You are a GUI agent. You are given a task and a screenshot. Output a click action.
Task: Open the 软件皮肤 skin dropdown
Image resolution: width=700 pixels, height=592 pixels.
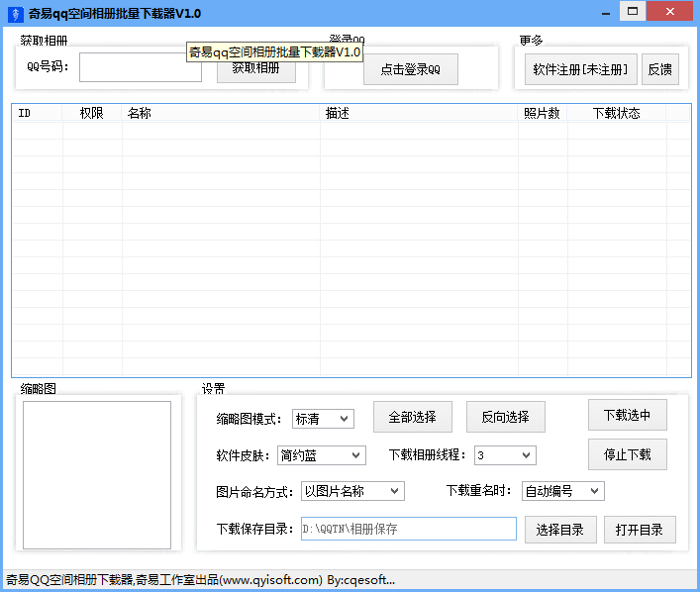tap(321, 455)
